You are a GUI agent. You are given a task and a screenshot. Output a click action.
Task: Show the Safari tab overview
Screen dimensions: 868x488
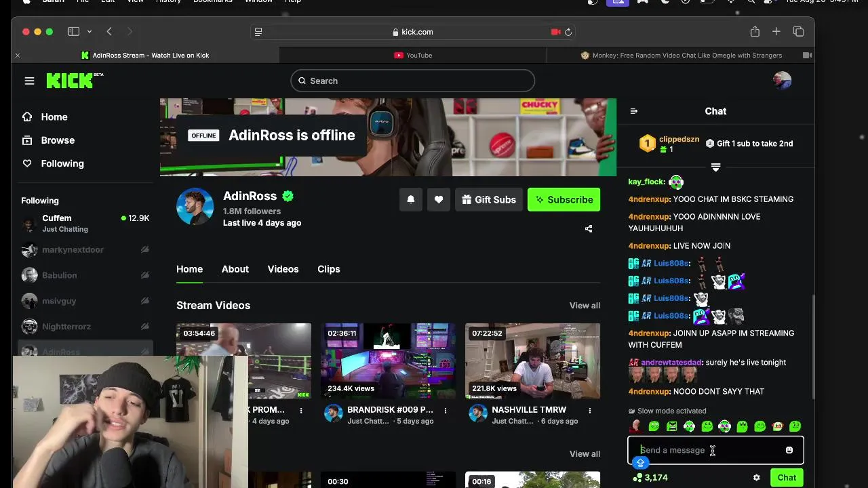tap(798, 32)
